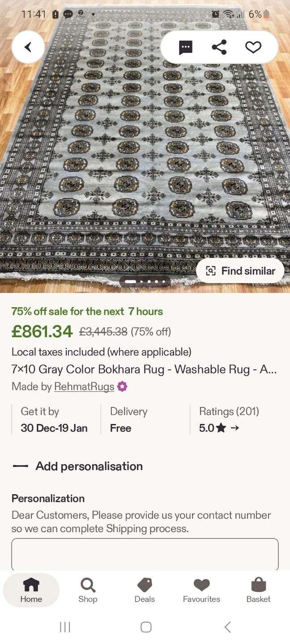The image size is (290, 644).
Task: Tap Find similar button
Action: pos(240,271)
